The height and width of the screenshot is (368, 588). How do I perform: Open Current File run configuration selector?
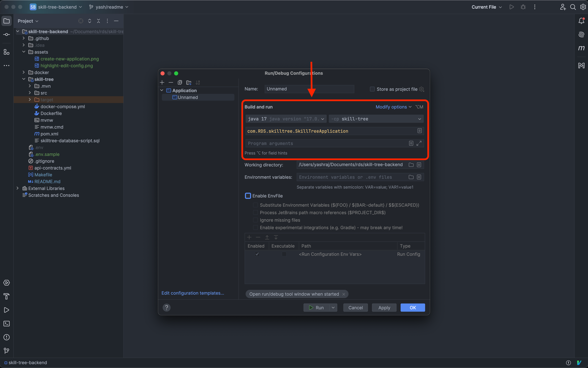tap(486, 7)
